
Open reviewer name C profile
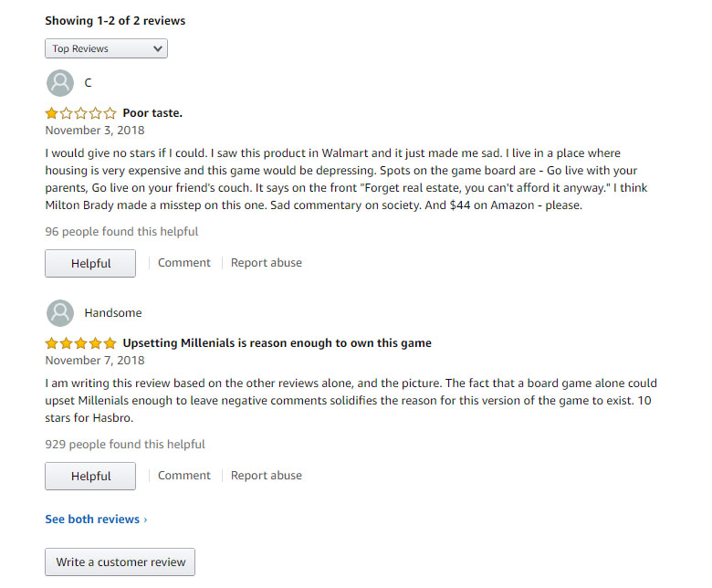(89, 83)
